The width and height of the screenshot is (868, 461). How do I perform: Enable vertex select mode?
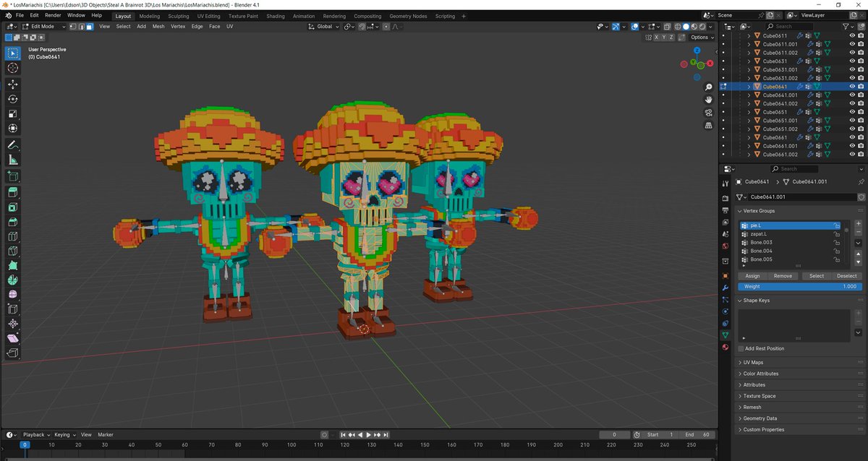click(x=73, y=27)
